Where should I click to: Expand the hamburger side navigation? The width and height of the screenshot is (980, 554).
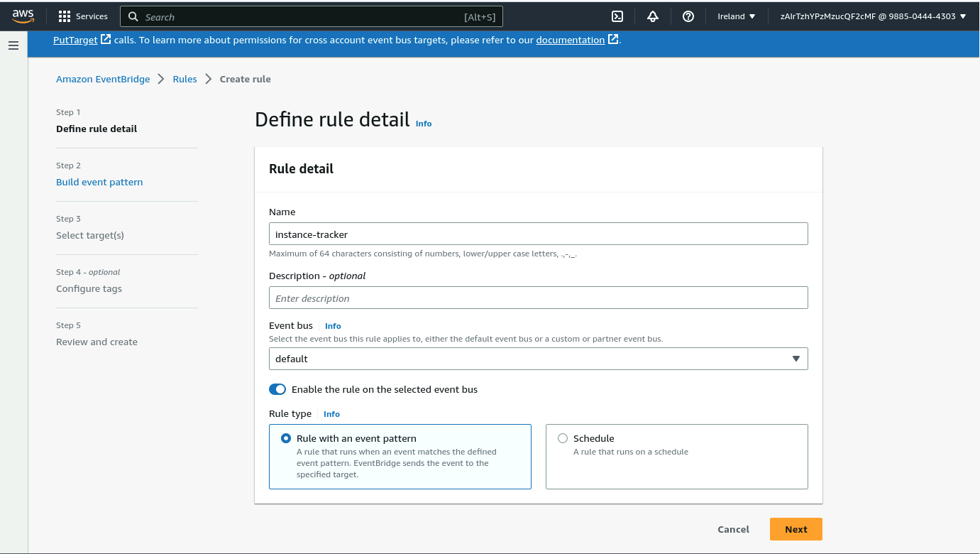coord(13,45)
